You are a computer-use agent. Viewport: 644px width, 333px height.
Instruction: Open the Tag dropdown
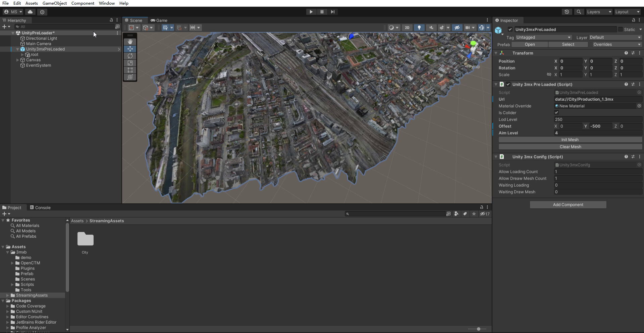click(x=543, y=37)
